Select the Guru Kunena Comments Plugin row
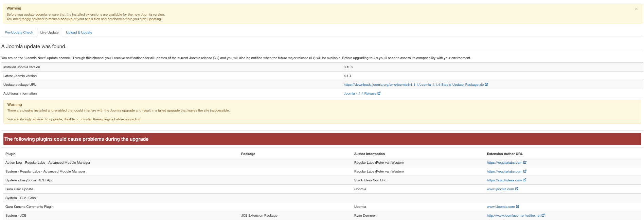The width and height of the screenshot is (644, 220). tap(29, 207)
